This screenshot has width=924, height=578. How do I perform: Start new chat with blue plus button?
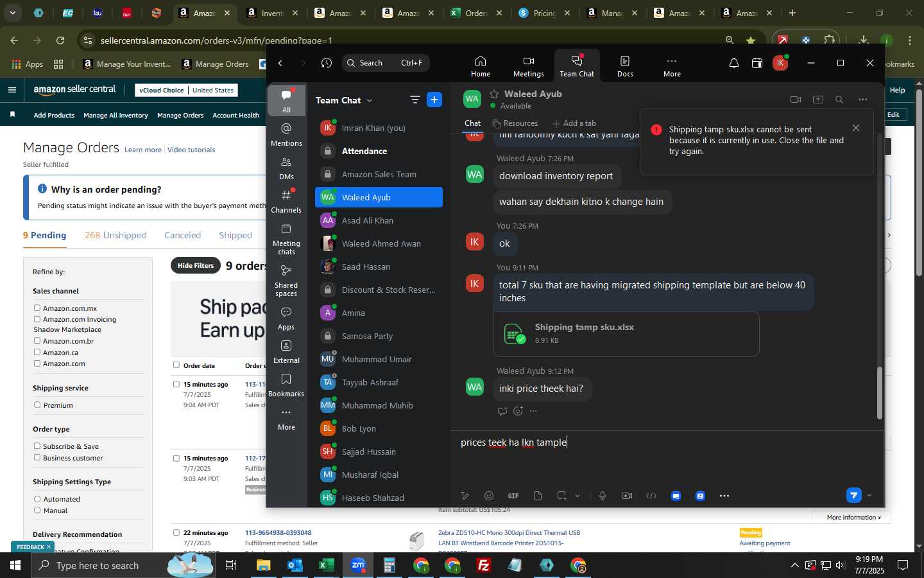(x=434, y=100)
